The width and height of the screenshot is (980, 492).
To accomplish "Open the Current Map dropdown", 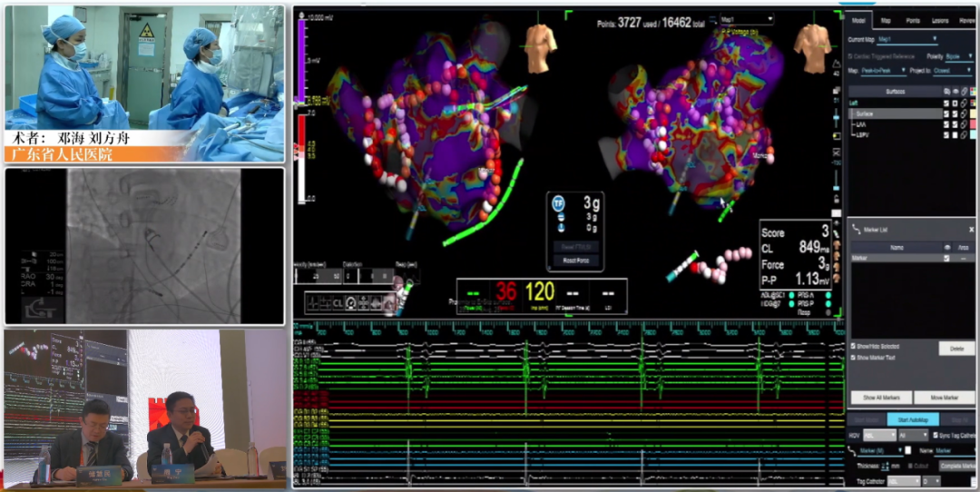I will pyautogui.click(x=907, y=40).
